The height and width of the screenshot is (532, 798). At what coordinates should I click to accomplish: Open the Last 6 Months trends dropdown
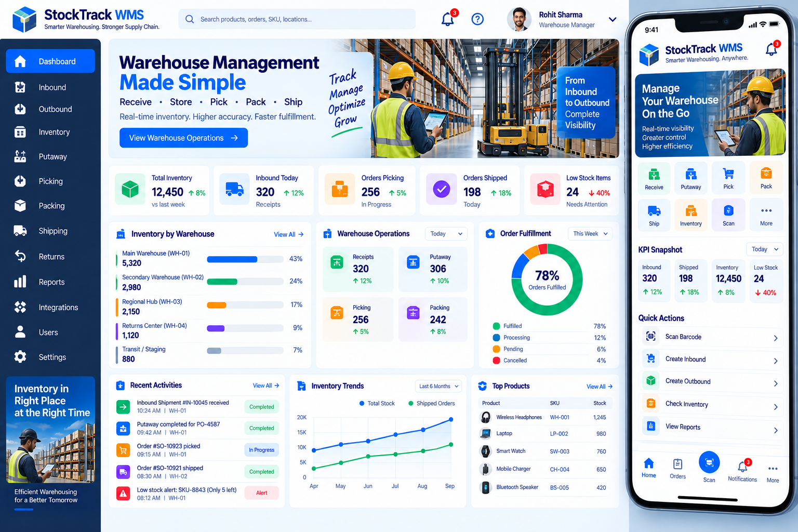point(439,386)
